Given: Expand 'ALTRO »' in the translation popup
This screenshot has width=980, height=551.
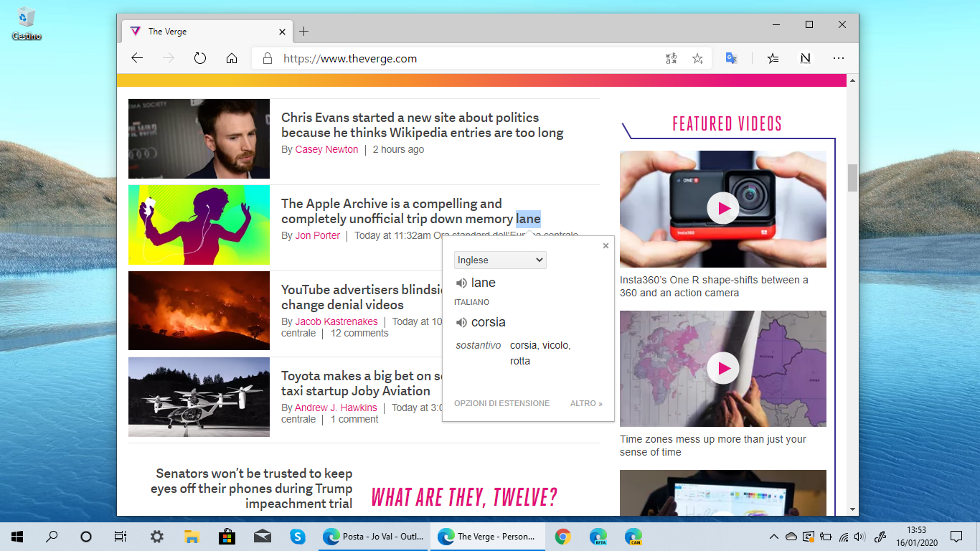Looking at the screenshot, I should tap(585, 403).
